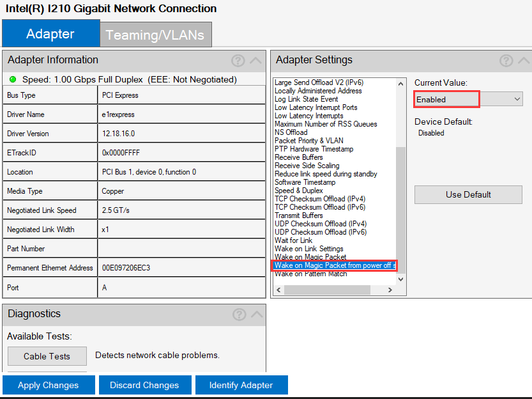Run Cable Tests diagnostic
This screenshot has height=399, width=532.
click(47, 356)
